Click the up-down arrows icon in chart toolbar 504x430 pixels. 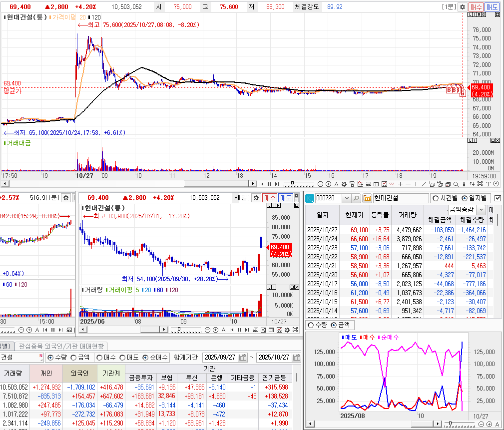point(472,184)
